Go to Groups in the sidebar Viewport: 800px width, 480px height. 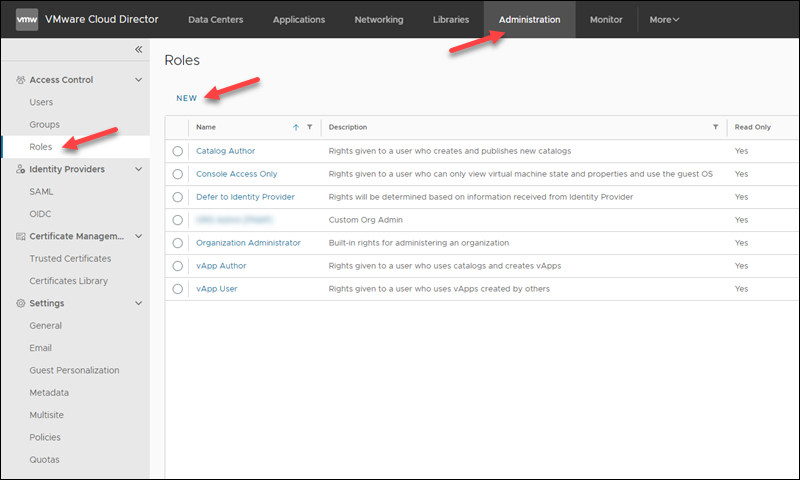pos(44,124)
